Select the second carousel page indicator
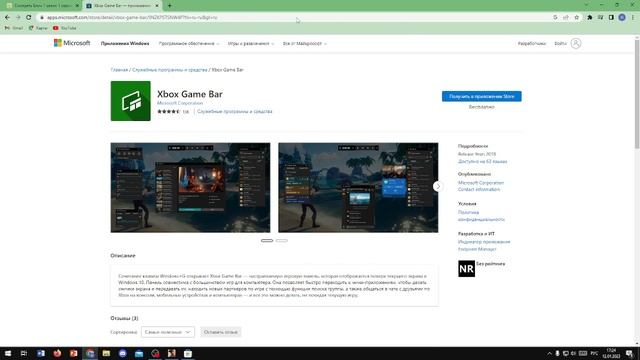Screen dimensions: 640x360 tap(282, 240)
